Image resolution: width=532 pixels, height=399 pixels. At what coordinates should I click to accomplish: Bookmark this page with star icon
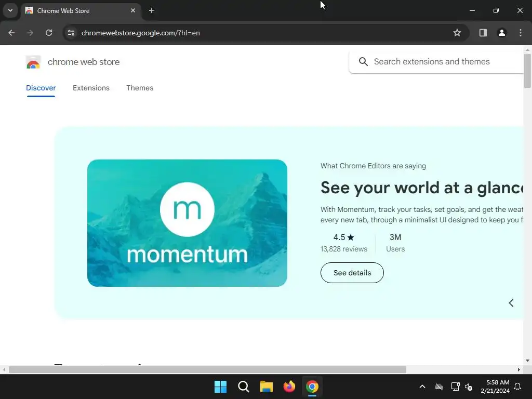pos(457,33)
